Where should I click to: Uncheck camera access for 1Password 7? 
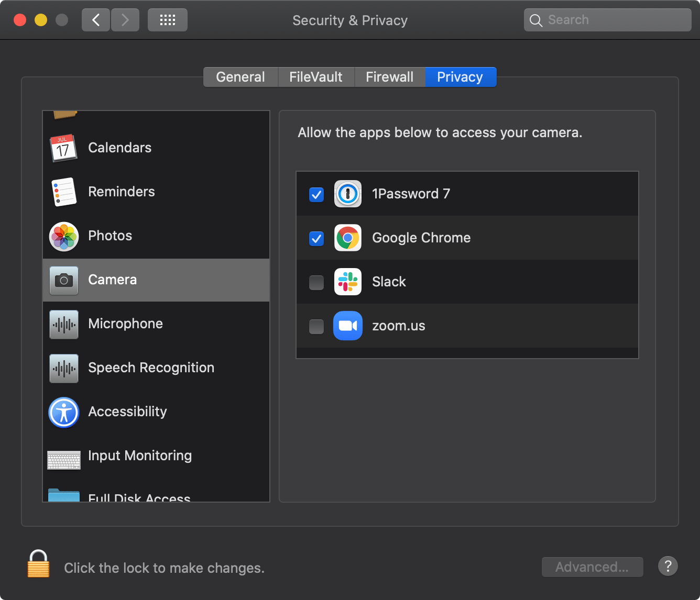pos(316,194)
